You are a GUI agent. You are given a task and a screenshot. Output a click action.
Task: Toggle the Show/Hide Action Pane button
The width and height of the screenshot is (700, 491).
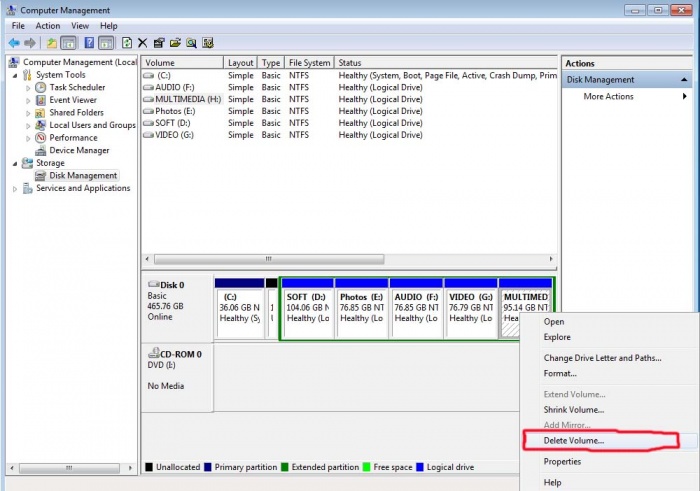(x=104, y=43)
